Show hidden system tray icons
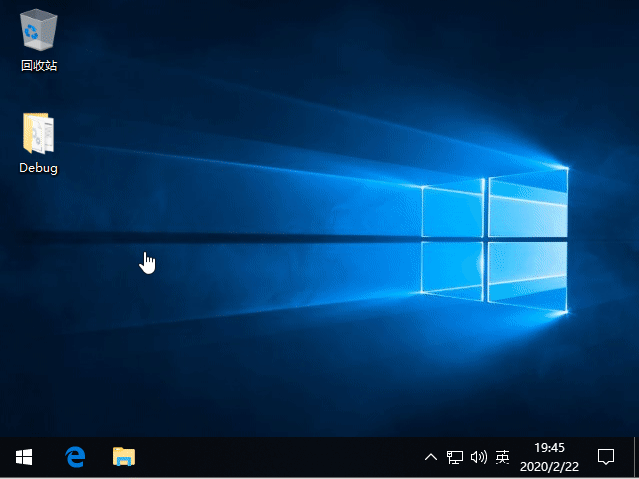 click(431, 457)
